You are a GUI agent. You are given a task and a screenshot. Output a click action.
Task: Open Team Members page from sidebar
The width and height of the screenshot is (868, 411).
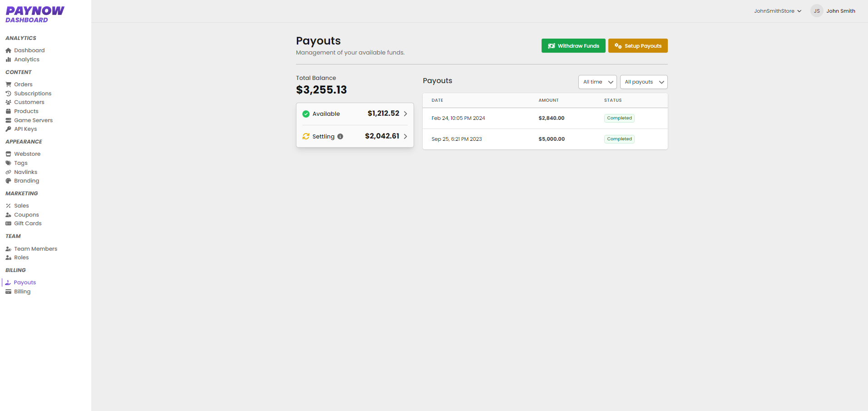point(35,249)
